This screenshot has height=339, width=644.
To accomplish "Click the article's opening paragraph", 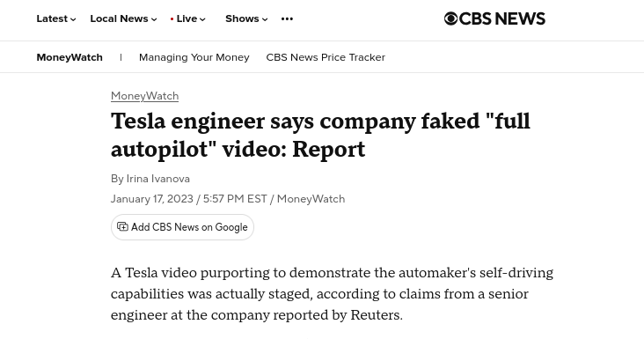I will [332, 294].
